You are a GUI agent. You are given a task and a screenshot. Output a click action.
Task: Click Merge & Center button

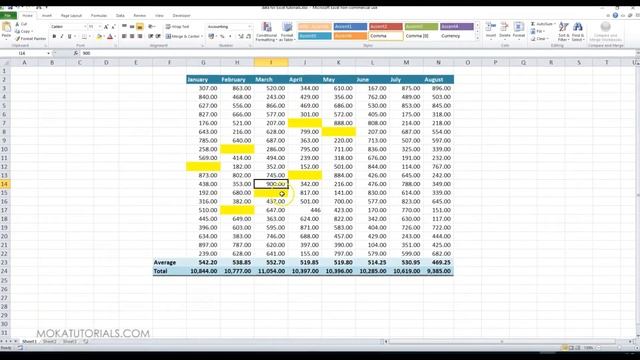click(182, 36)
